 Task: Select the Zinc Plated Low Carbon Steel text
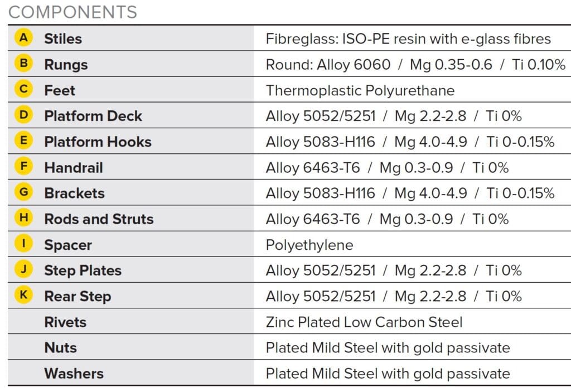pos(364,322)
